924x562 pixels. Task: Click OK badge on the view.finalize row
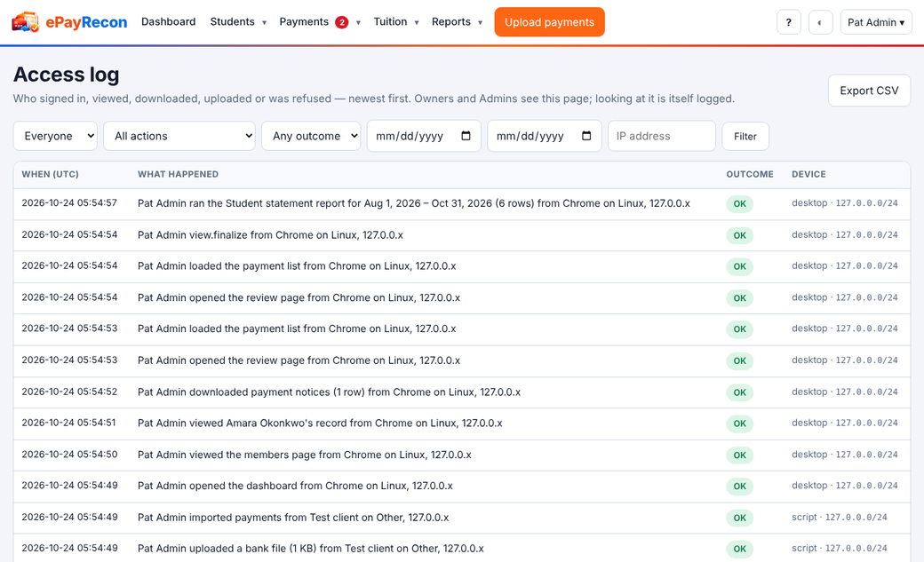739,235
